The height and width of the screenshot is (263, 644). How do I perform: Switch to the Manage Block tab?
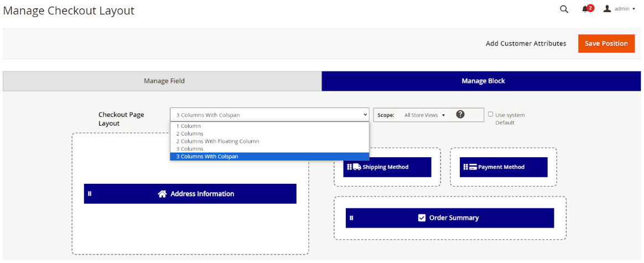pos(482,81)
